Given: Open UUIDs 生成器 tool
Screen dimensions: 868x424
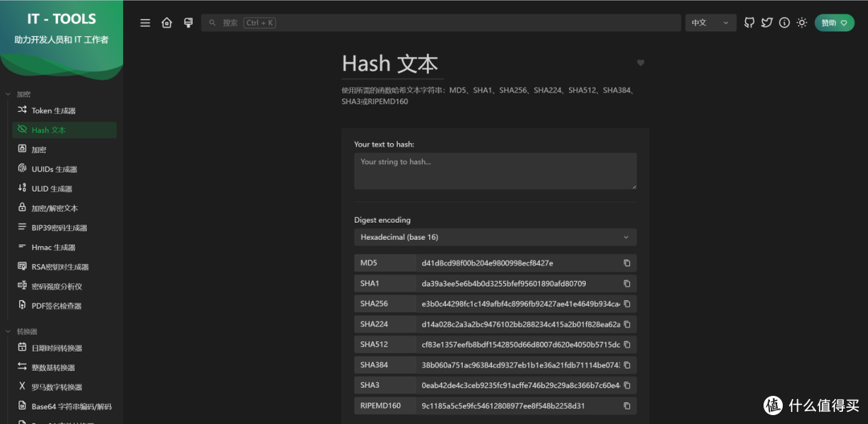Looking at the screenshot, I should 64,169.
